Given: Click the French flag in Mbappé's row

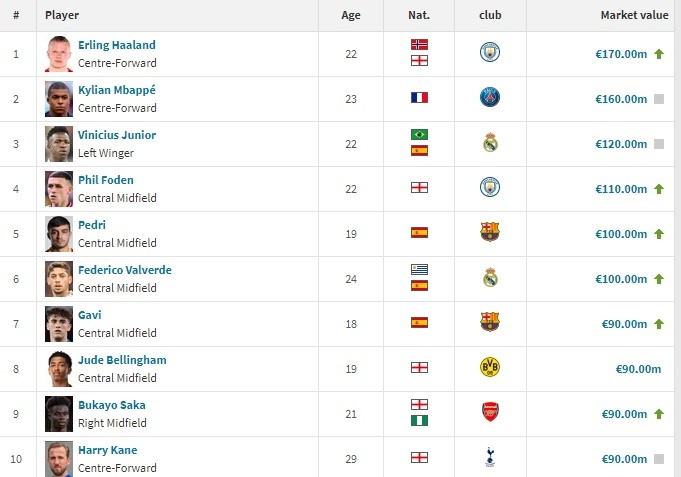Looking at the screenshot, I should (x=419, y=98).
